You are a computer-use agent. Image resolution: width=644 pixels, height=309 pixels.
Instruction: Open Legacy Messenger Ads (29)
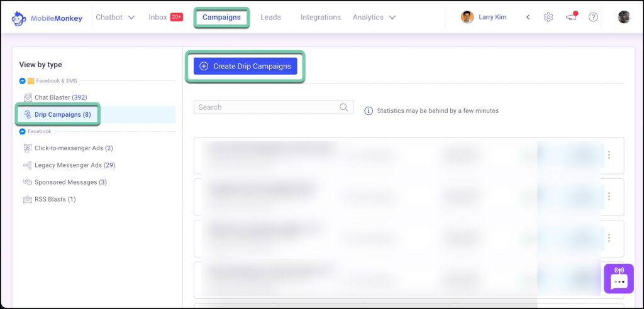point(75,165)
